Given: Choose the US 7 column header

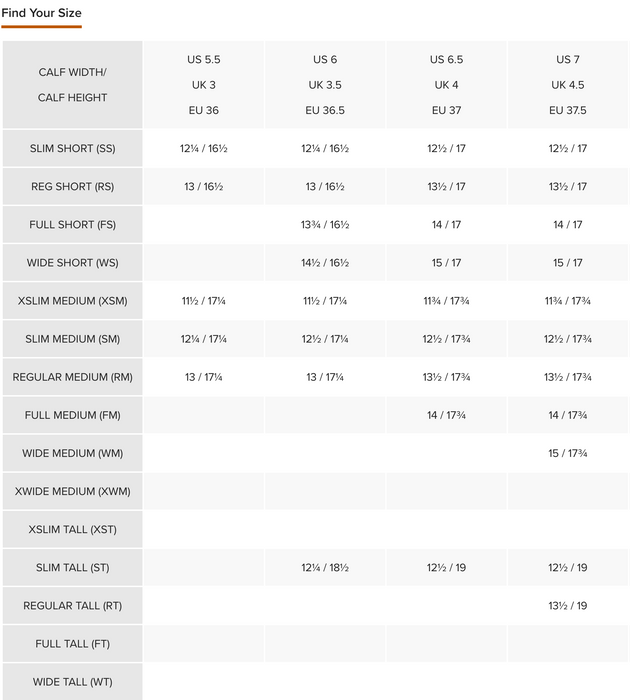Looking at the screenshot, I should pos(568,85).
